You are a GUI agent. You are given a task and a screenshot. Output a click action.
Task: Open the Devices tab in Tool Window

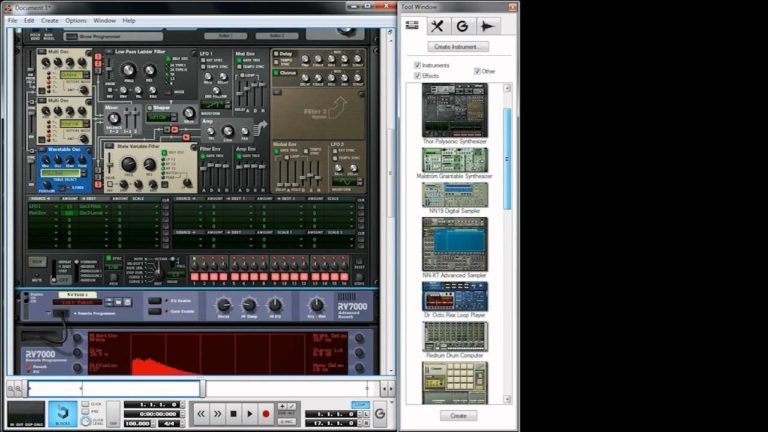tap(412, 26)
